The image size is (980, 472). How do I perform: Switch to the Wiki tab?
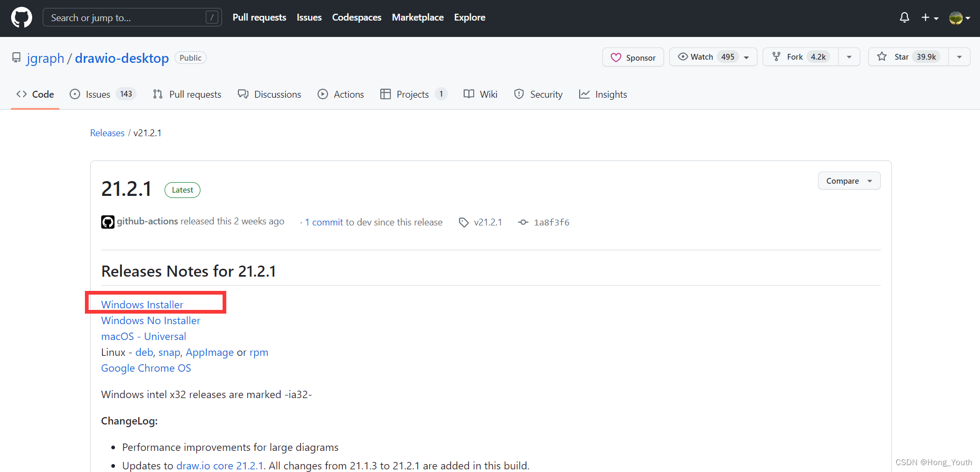[x=481, y=94]
